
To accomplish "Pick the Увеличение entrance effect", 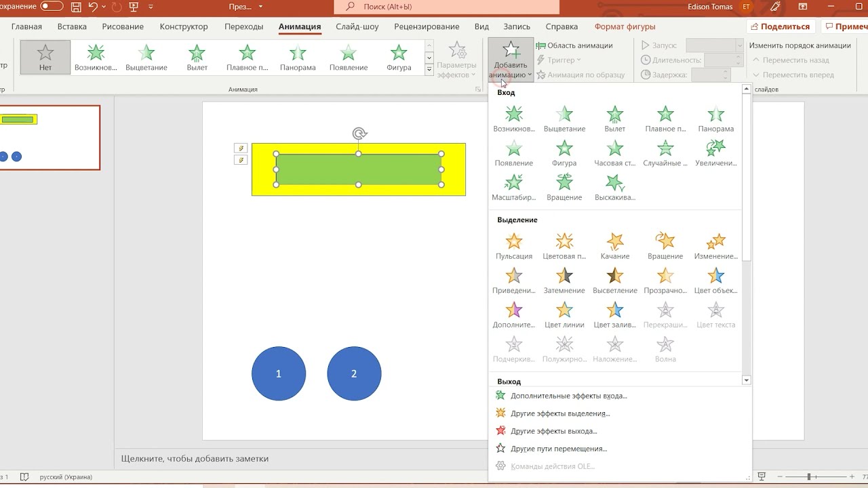I will 716,153.
